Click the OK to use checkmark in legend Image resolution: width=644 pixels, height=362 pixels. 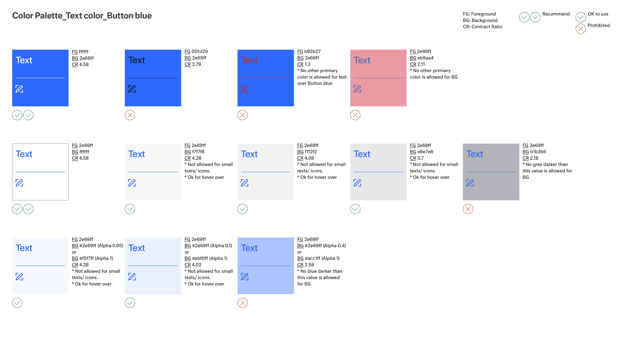581,17
